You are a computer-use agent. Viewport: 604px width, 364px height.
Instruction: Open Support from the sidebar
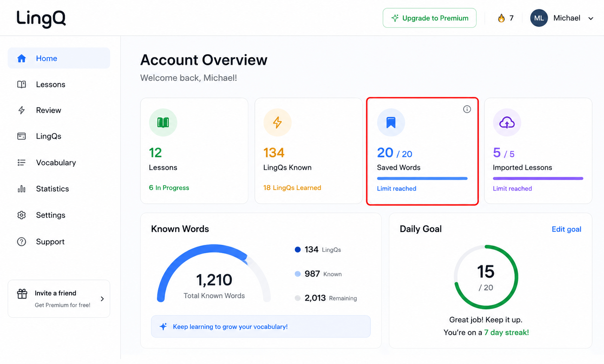tap(59, 242)
